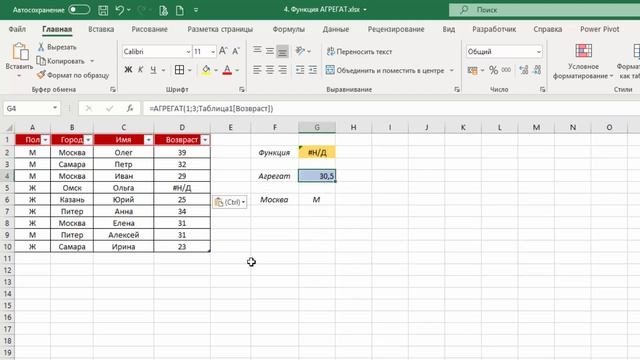Screen dimensions: 640x360
Task: Copy selection with Копировать
Action: [x=61, y=61]
